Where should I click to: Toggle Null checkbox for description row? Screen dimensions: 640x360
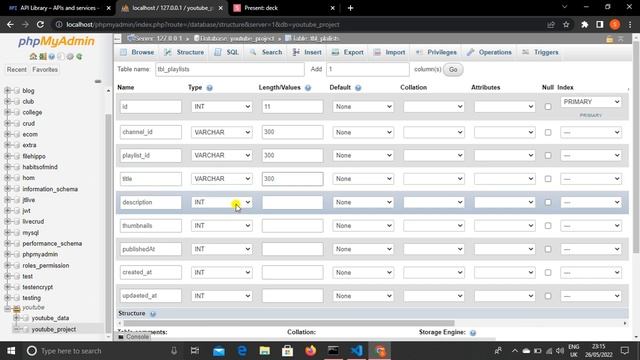(x=548, y=202)
